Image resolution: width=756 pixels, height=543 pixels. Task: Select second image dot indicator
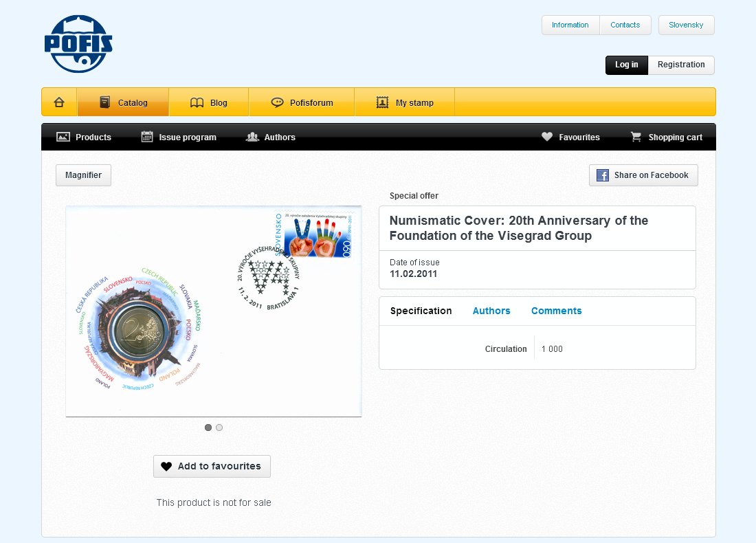click(219, 428)
